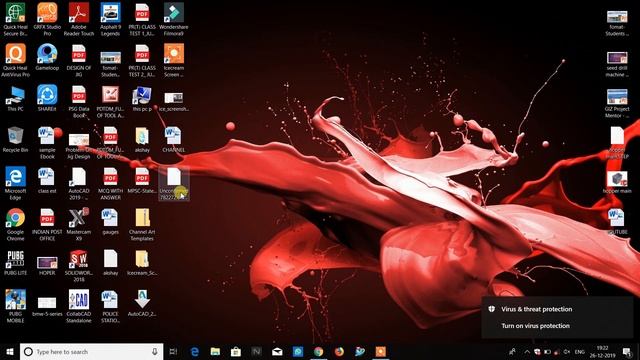Select the SOLIDWORKS 2018 desktop shortcut
Image resolution: width=640 pixels, height=360 pixels.
click(x=79, y=265)
